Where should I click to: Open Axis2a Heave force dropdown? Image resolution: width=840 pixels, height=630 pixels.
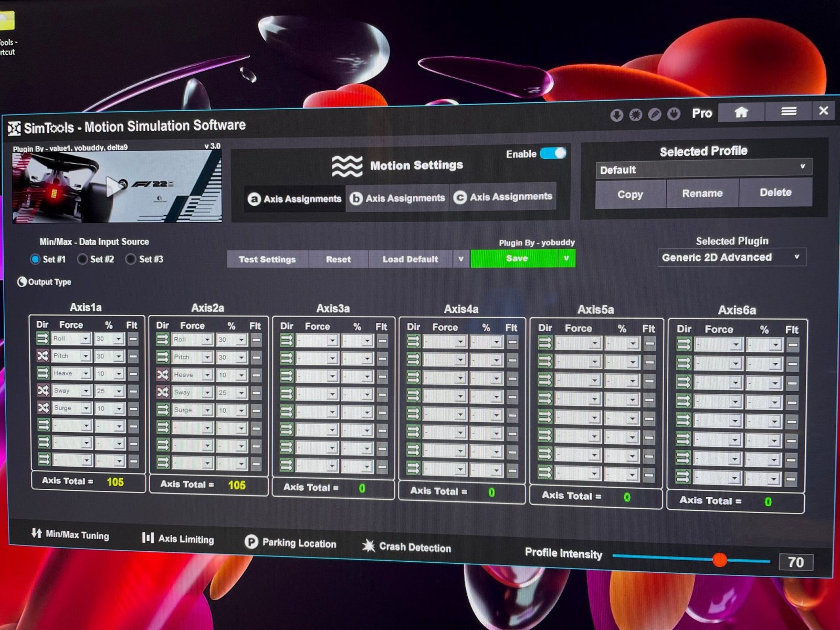[x=192, y=375]
